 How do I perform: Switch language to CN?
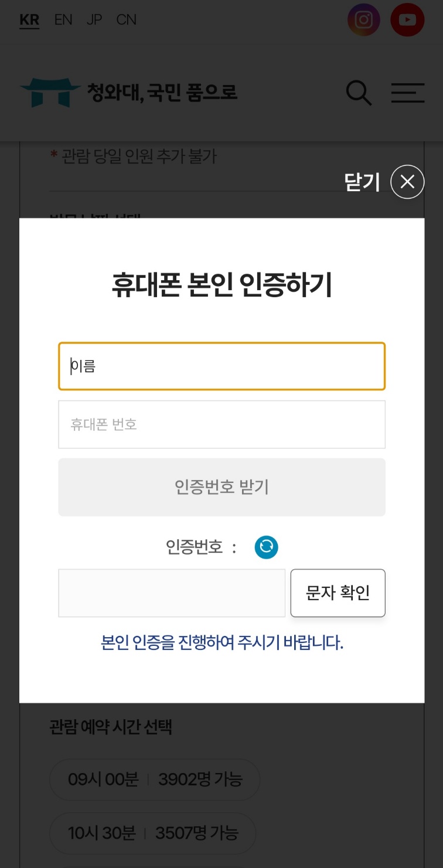[125, 19]
